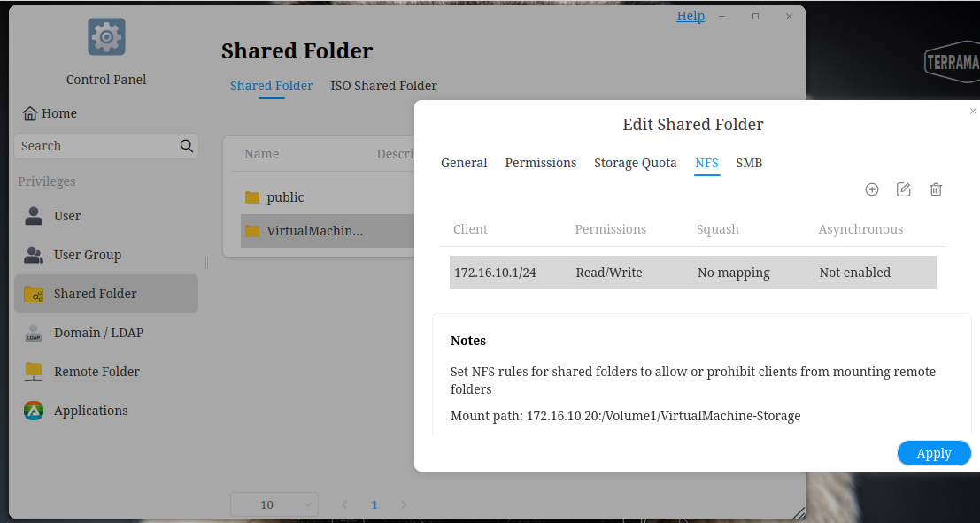Click the Permissions column header

tap(611, 229)
